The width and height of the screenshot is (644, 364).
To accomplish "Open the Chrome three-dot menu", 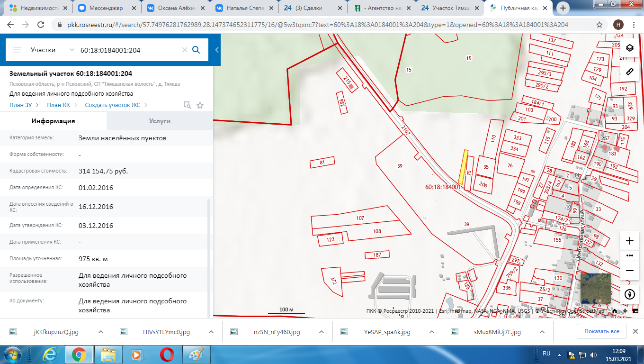I will (x=635, y=25).
